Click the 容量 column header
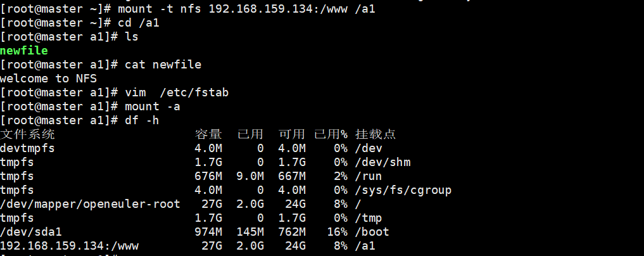 point(208,134)
